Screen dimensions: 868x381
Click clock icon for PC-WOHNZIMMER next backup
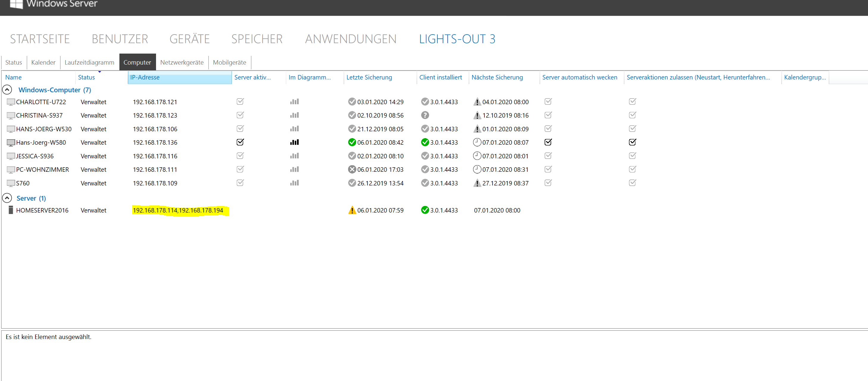(477, 169)
